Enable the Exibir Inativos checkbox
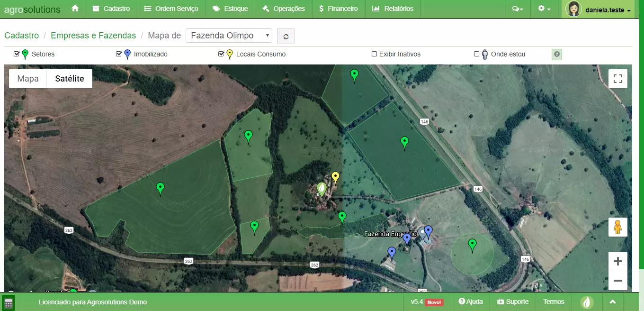The width and height of the screenshot is (644, 311). tap(374, 54)
